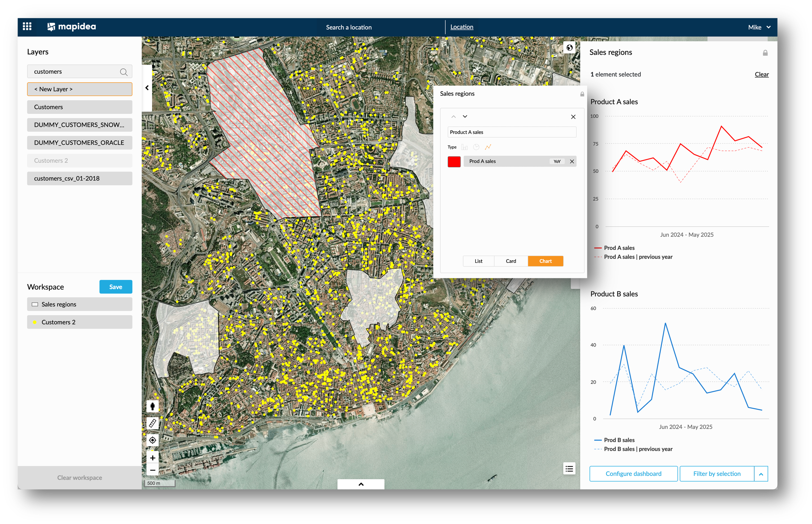Toggle the Sales regions panel lock

[x=765, y=53]
